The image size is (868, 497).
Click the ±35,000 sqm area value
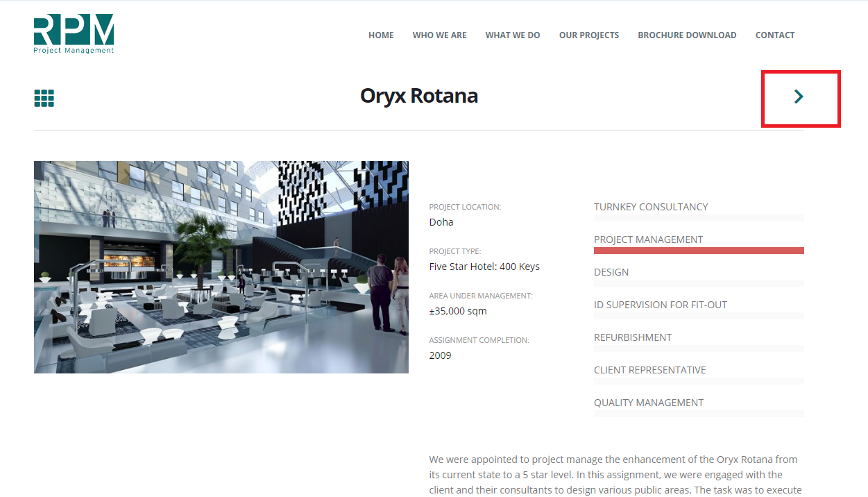(458, 311)
